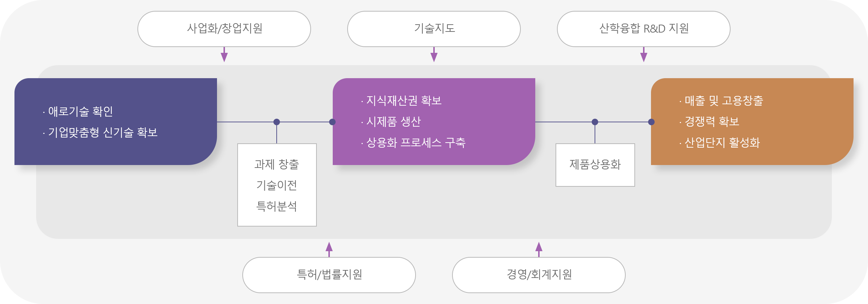
Task: Select the 산학융합 R&D 지원 pill
Action: tap(644, 29)
